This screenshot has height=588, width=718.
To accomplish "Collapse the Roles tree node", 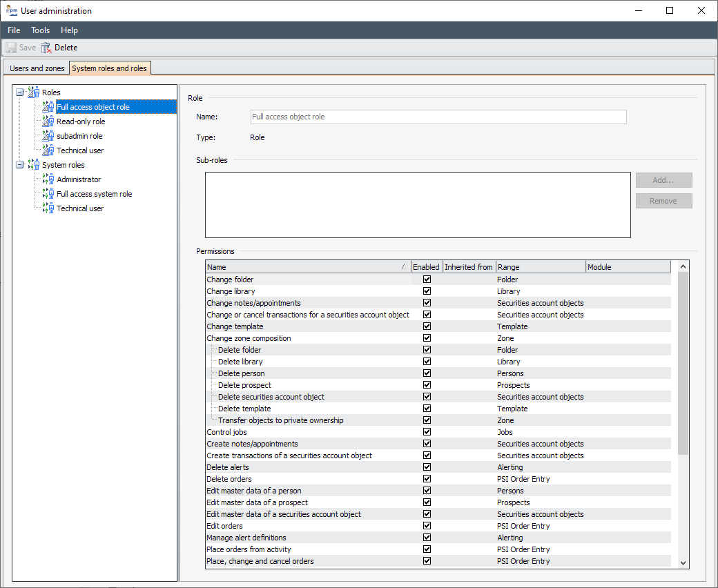I will [20, 92].
